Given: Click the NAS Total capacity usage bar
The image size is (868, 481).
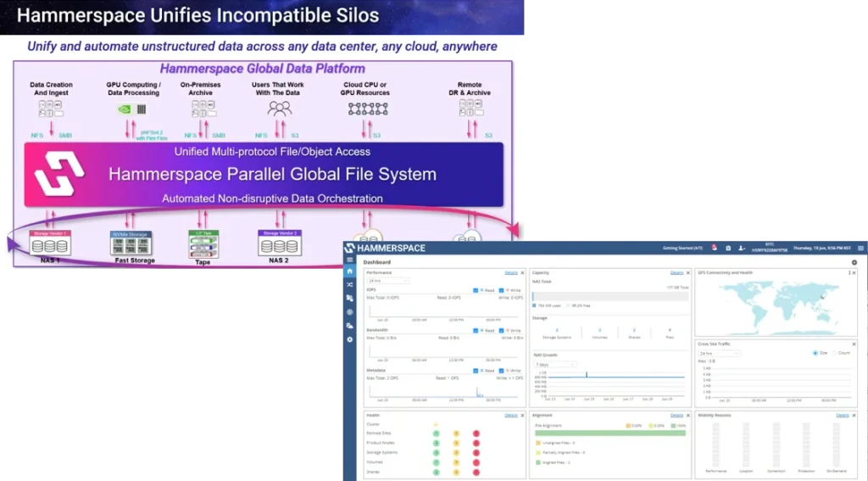Looking at the screenshot, I should click(610, 296).
